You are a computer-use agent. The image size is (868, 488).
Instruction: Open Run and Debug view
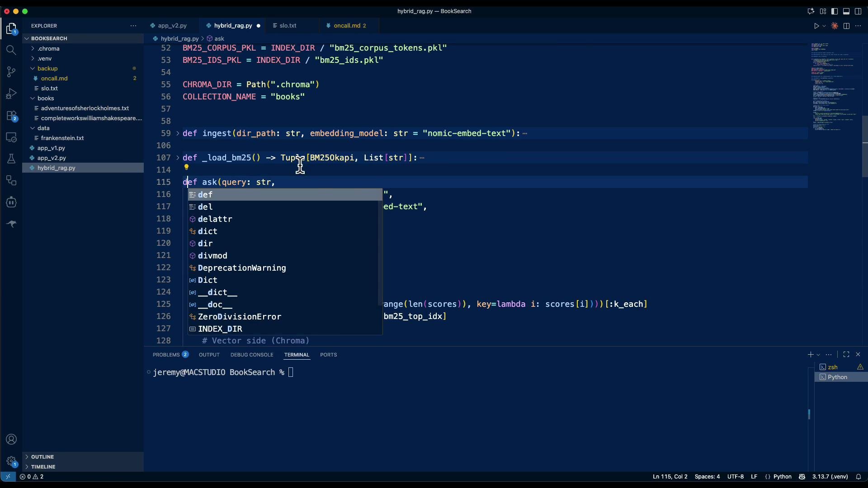[x=11, y=94]
